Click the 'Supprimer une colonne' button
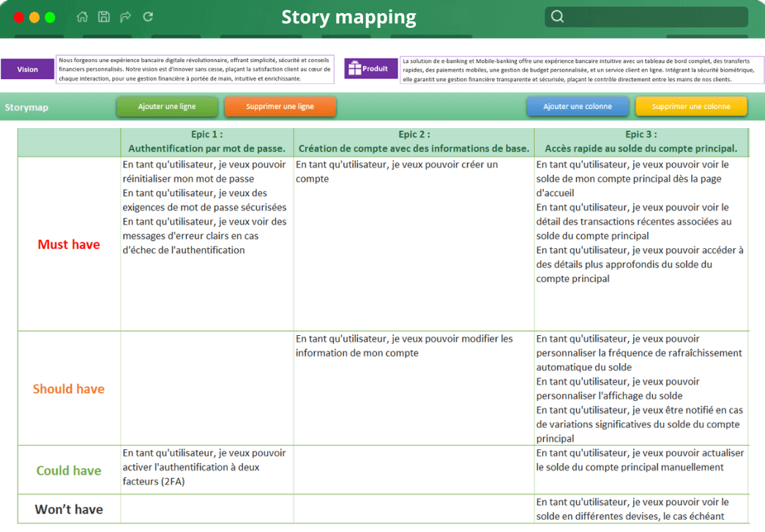This screenshot has width=765, height=532. point(691,106)
